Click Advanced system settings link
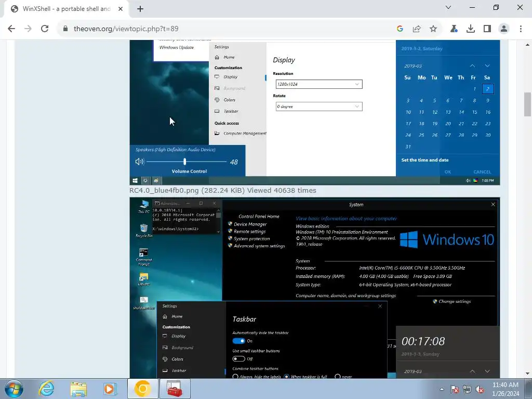 (259, 246)
